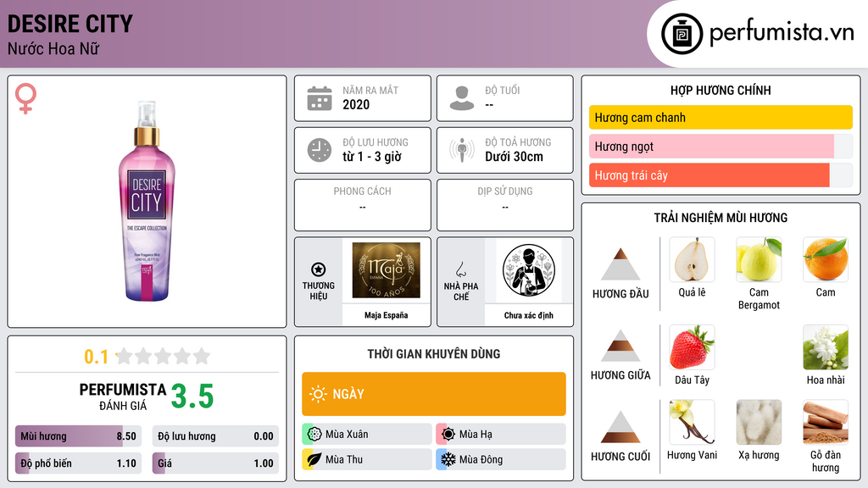Click the person silhouette icon for Độ tuổi
The height and width of the screenshot is (488, 868).
[x=462, y=98]
